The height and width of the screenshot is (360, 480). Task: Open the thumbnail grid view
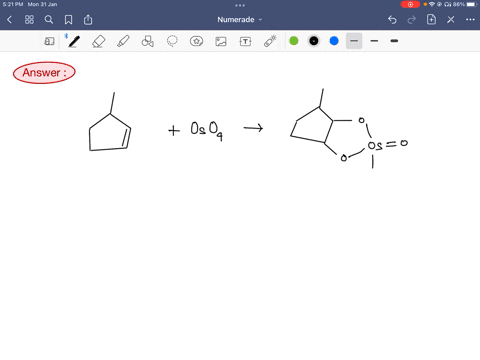point(29,20)
